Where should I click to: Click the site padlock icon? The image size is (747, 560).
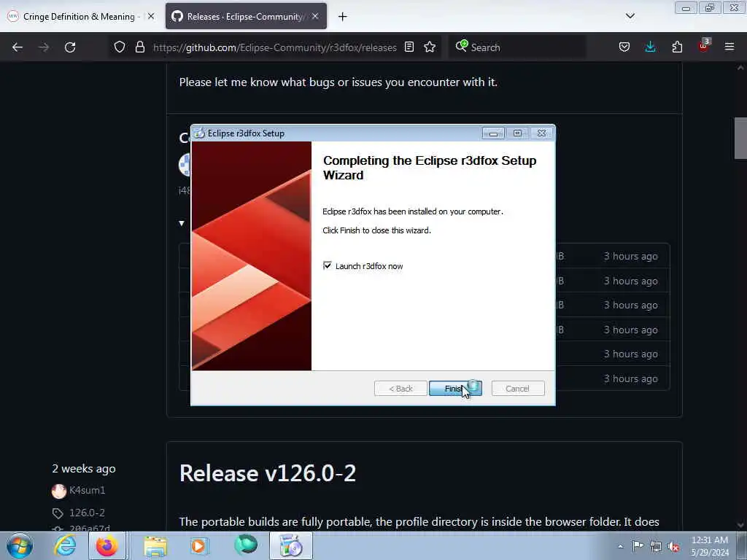(139, 47)
